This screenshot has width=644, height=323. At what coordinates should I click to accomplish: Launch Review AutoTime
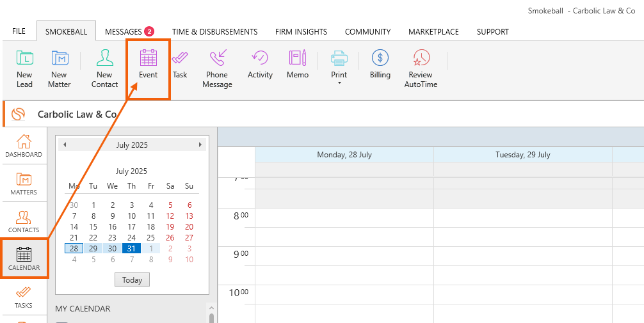point(421,68)
